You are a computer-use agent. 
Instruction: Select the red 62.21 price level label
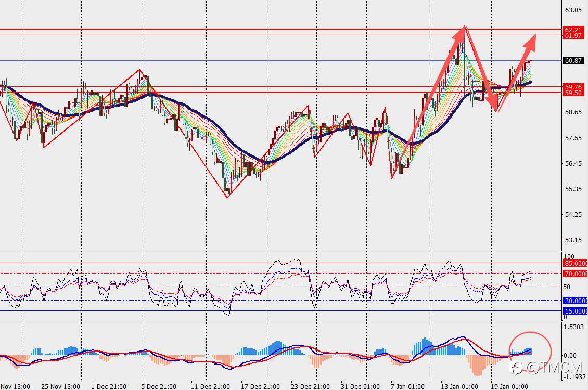[x=573, y=30]
